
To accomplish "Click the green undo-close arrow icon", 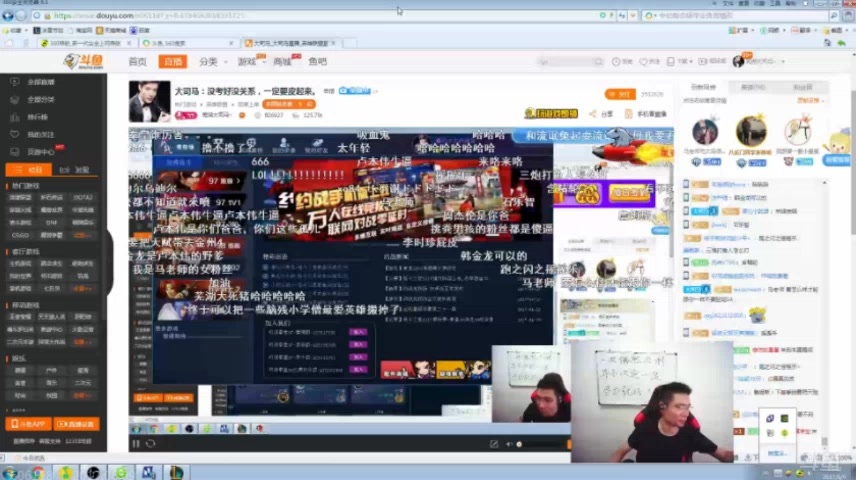I will point(841,43).
